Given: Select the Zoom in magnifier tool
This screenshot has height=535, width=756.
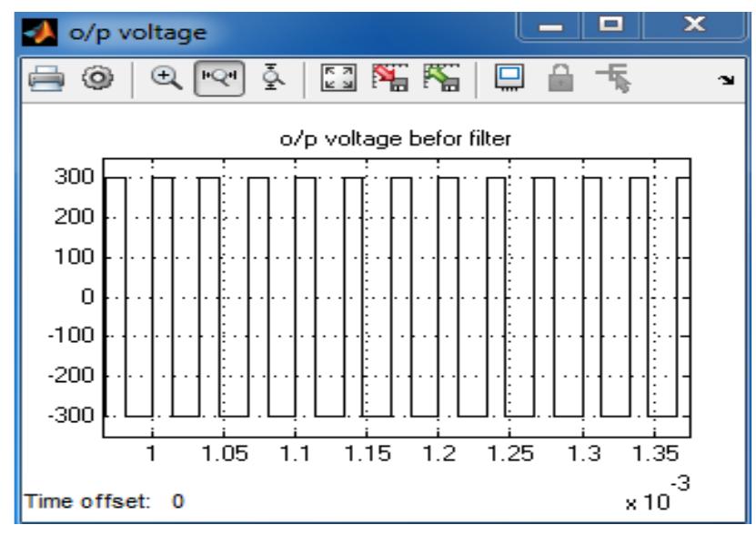Looking at the screenshot, I should click(166, 77).
